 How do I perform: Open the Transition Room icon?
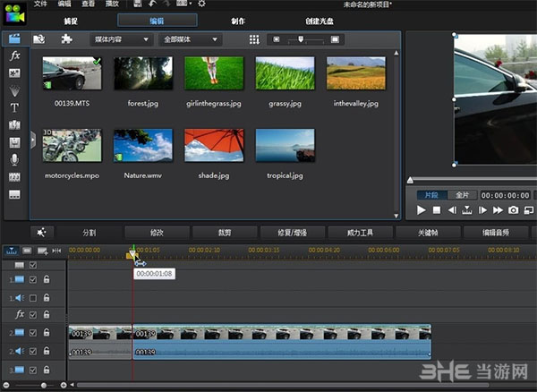pos(14,125)
